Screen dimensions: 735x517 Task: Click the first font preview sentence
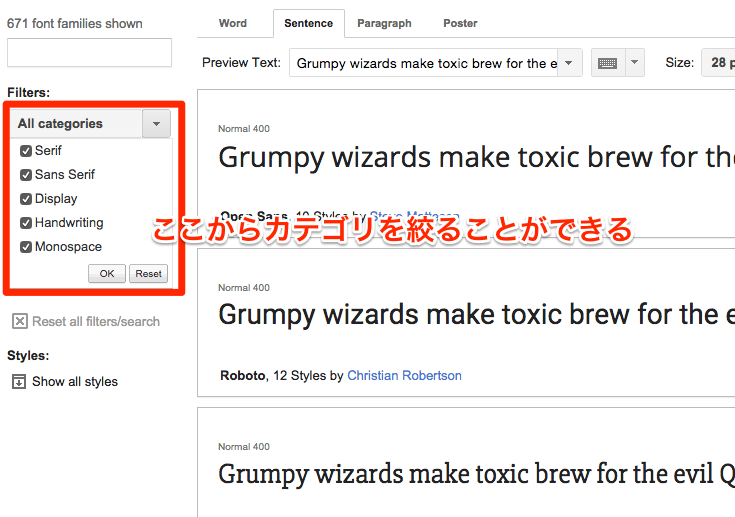477,157
